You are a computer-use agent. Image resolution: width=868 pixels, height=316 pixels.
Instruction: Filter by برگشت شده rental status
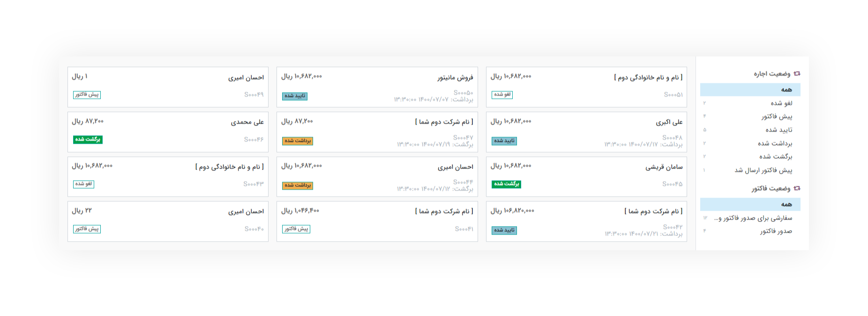pyautogui.click(x=750, y=156)
